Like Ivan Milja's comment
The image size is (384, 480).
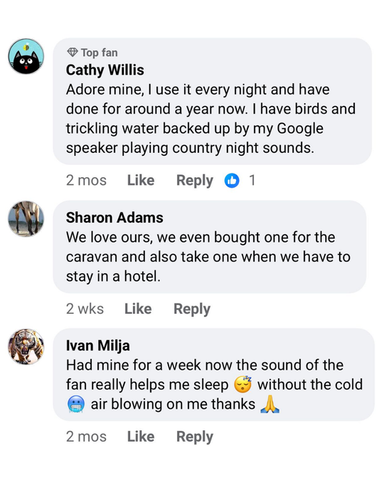141,436
